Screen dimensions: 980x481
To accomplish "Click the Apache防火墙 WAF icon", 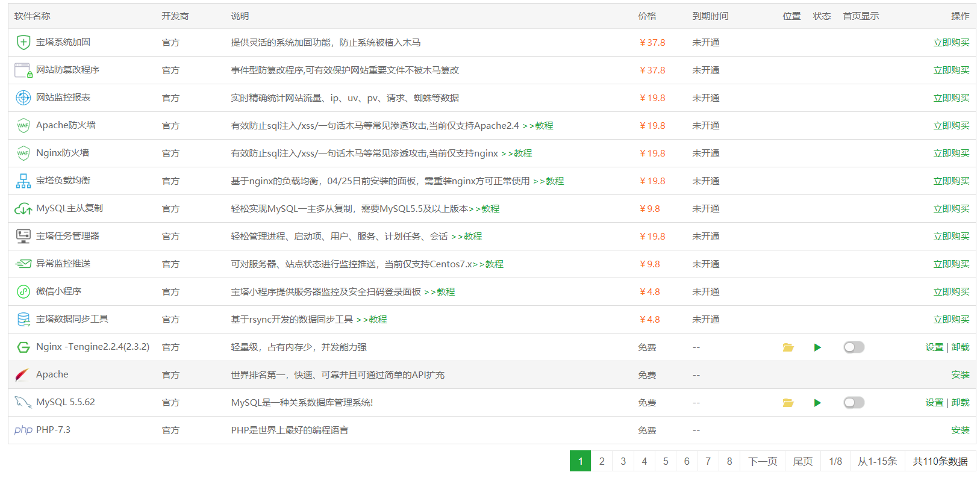I will 23,125.
